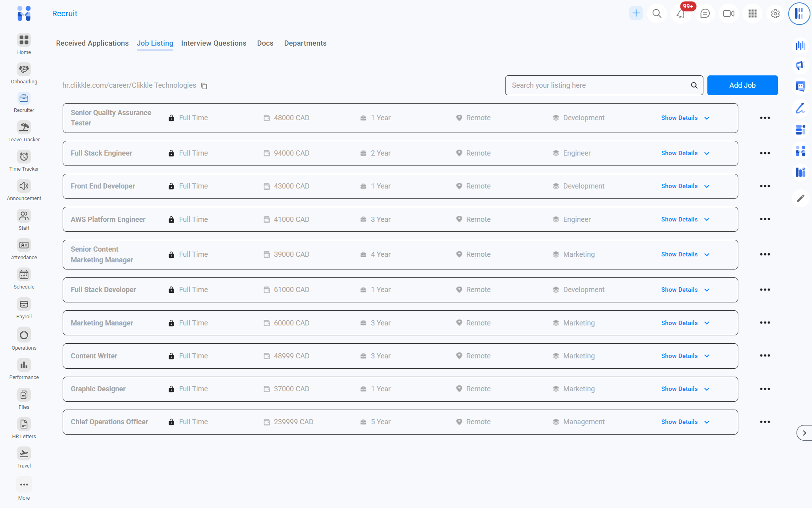Open the apps grid launcher
This screenshot has height=508, width=812.
[x=752, y=14]
